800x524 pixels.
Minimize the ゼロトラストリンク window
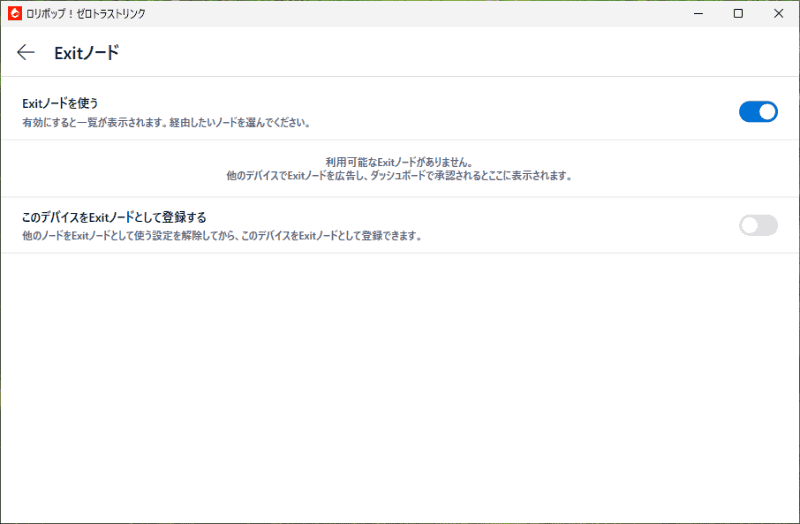pos(698,13)
